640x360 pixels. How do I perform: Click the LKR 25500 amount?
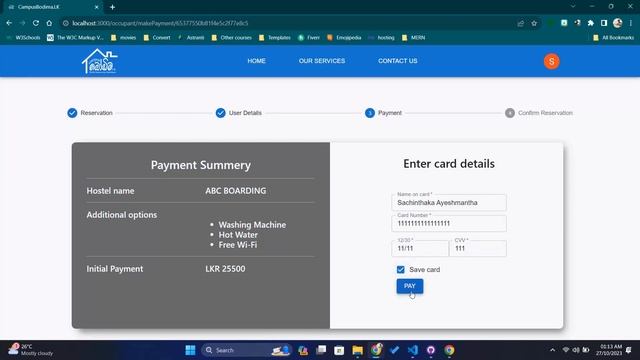coord(225,269)
